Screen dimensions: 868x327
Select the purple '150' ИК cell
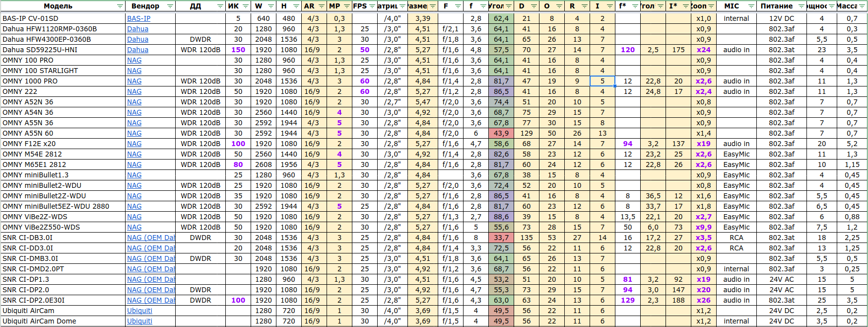[x=238, y=50]
